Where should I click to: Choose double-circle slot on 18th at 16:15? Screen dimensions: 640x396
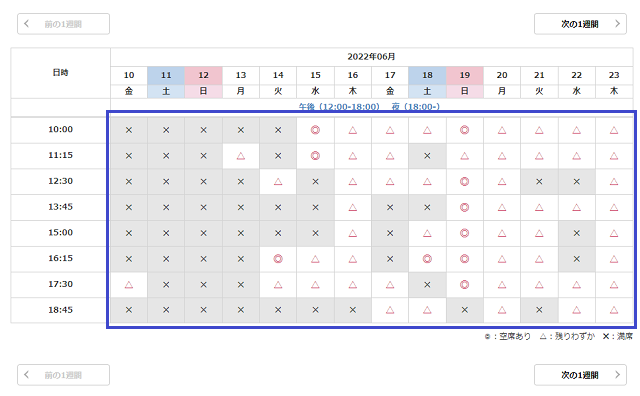[427, 259]
